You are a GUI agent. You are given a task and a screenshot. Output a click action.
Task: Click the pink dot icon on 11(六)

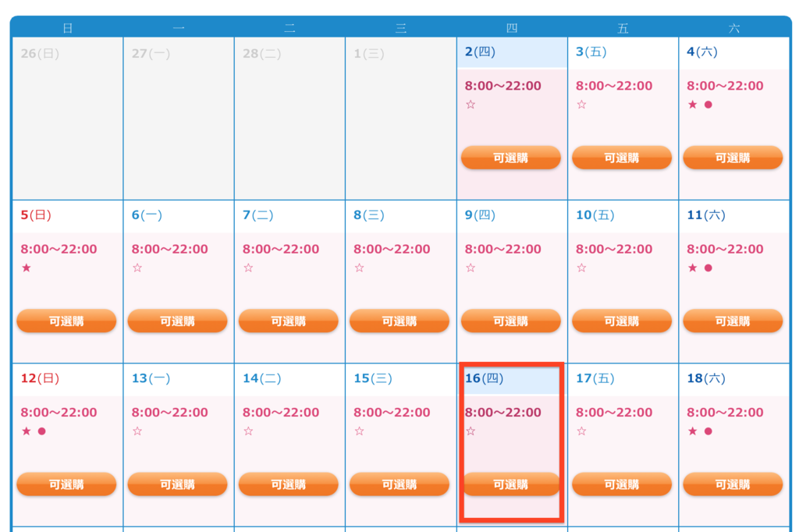(x=708, y=268)
